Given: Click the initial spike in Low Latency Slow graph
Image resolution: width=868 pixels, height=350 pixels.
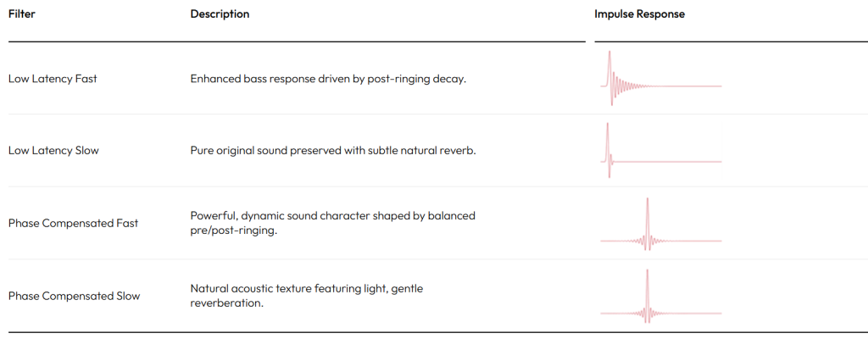Looking at the screenshot, I should coord(607,142).
